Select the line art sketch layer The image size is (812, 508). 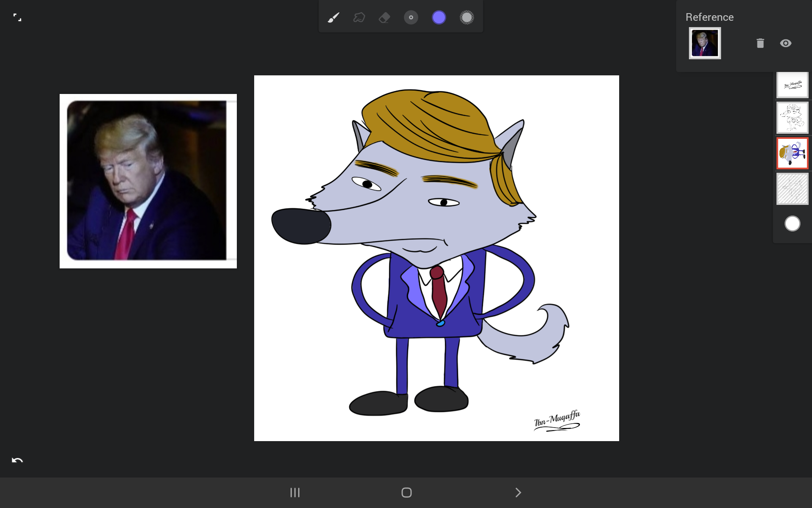(x=792, y=118)
